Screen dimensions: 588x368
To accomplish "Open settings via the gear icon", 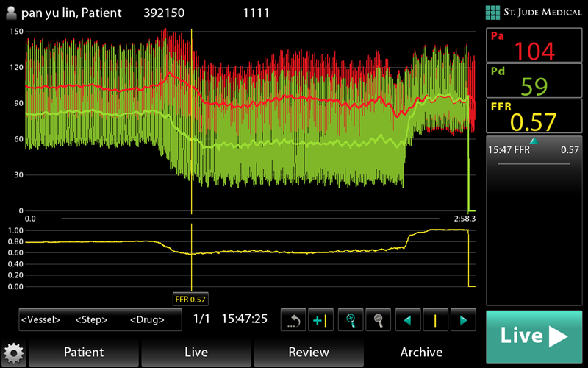I will pyautogui.click(x=14, y=354).
